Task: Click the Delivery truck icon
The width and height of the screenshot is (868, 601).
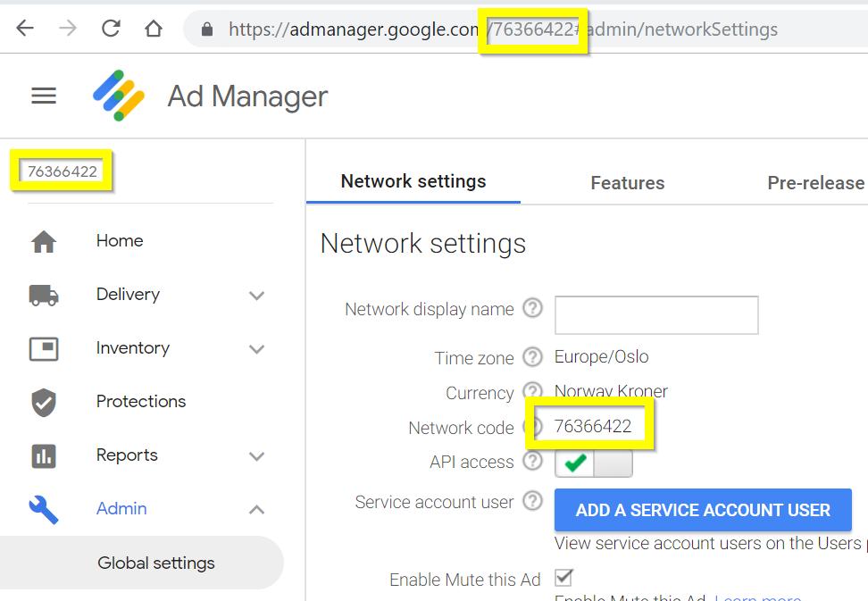Action: click(x=44, y=295)
